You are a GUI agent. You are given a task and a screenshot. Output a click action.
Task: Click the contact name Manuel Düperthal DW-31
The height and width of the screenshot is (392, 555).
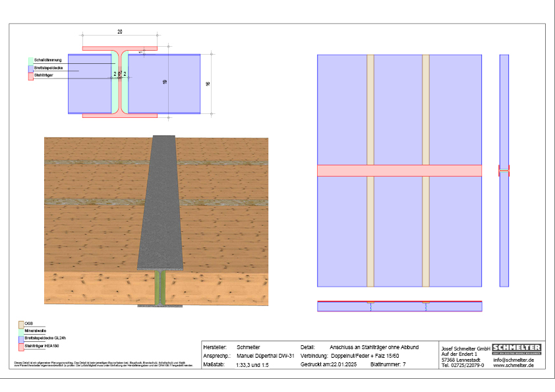coord(264,355)
